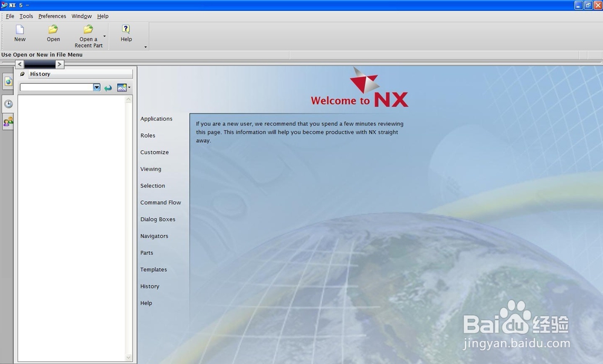Open the Preferences menu
The image size is (603, 364).
click(52, 16)
